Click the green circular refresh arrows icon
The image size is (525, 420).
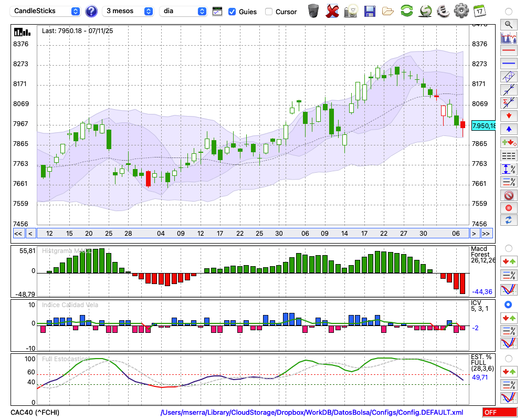(406, 10)
